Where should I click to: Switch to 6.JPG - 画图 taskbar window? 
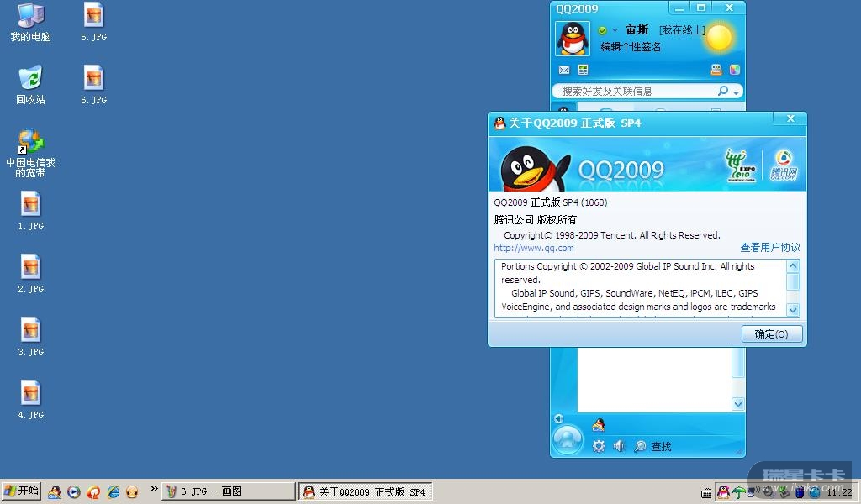[x=229, y=491]
